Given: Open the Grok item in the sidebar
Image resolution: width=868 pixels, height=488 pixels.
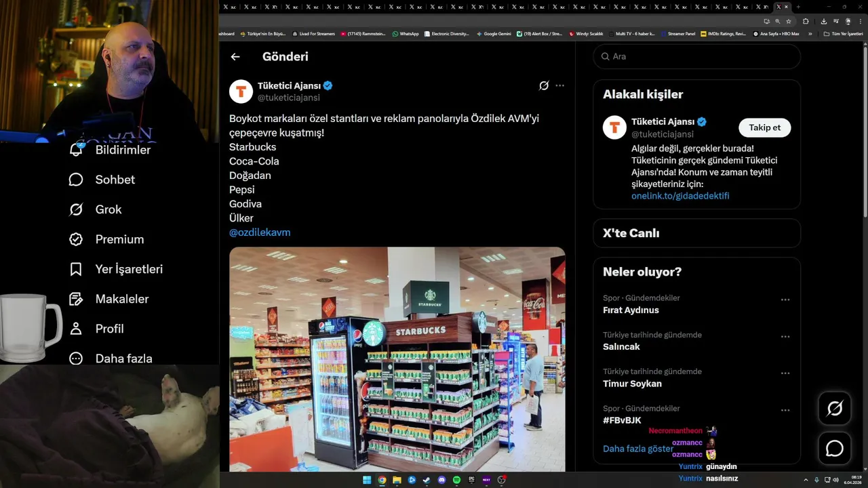Looking at the screenshot, I should pyautogui.click(x=95, y=209).
